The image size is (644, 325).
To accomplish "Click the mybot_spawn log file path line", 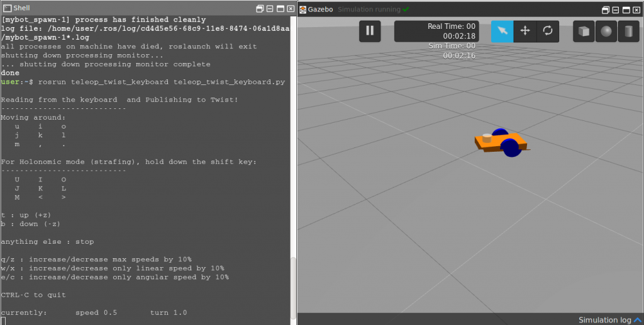I will coord(145,33).
